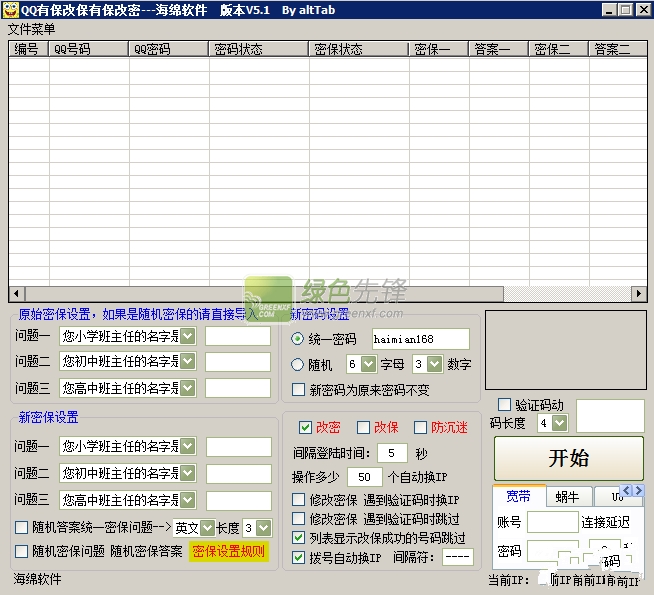This screenshot has height=595, width=654.
Task: Click the 间隔登陆时间 seconds field
Action: click(x=392, y=453)
